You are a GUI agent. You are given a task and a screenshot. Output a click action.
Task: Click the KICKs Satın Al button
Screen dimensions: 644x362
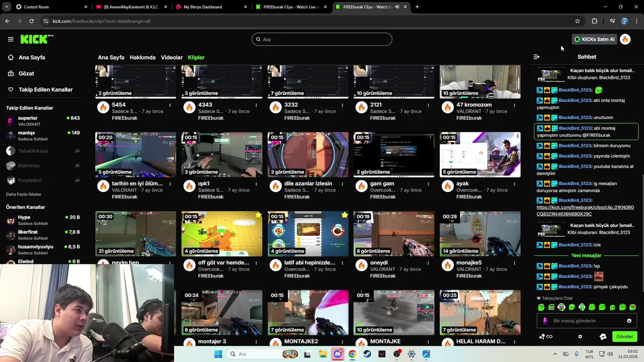[x=595, y=39]
